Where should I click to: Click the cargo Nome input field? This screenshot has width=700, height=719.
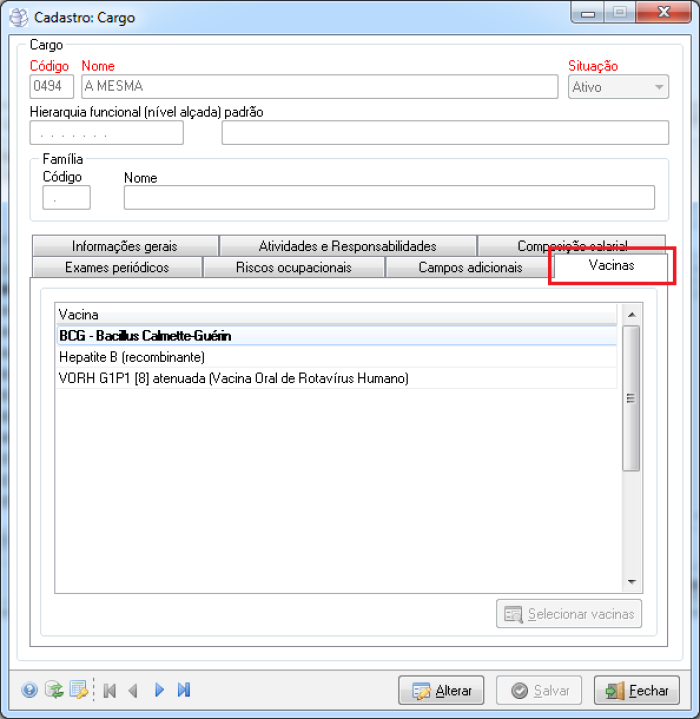(x=318, y=87)
